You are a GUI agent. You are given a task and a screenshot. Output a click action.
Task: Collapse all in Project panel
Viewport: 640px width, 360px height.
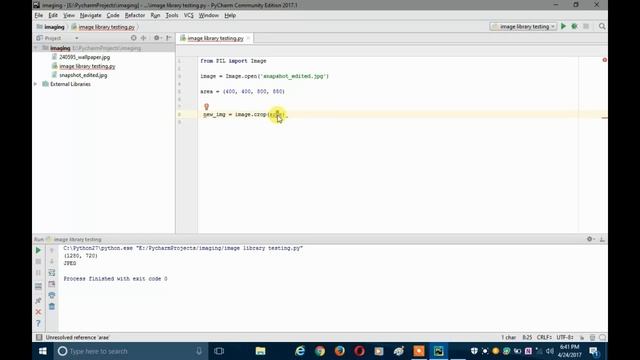(x=143, y=38)
